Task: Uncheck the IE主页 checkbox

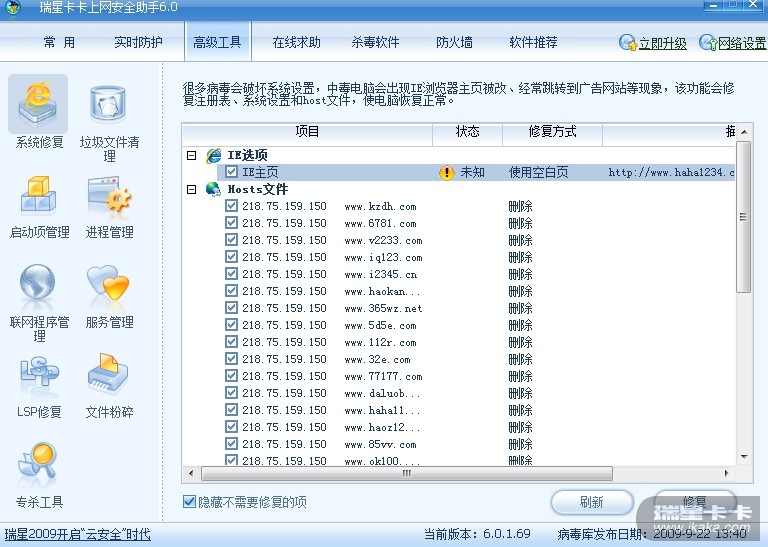Action: pyautogui.click(x=231, y=171)
